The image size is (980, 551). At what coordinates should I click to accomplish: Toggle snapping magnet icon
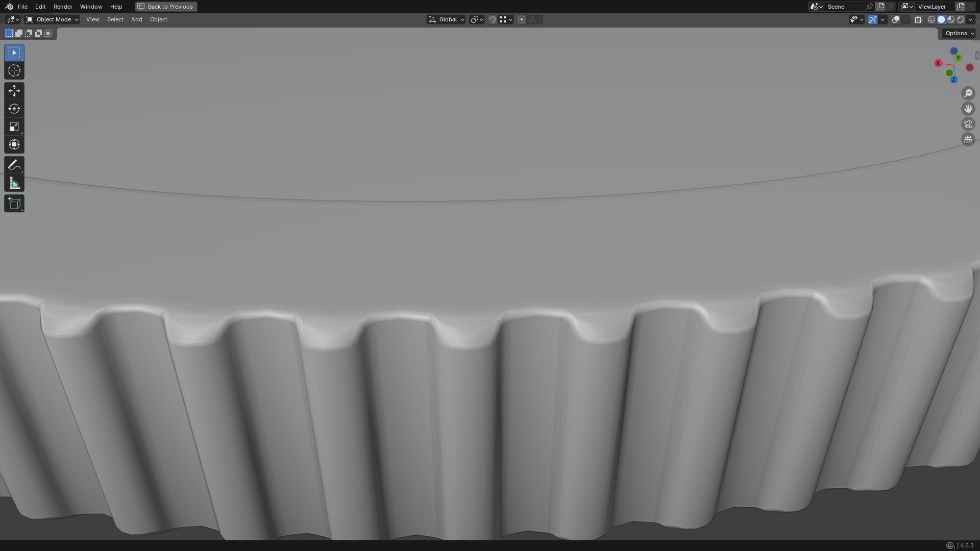[x=493, y=19]
